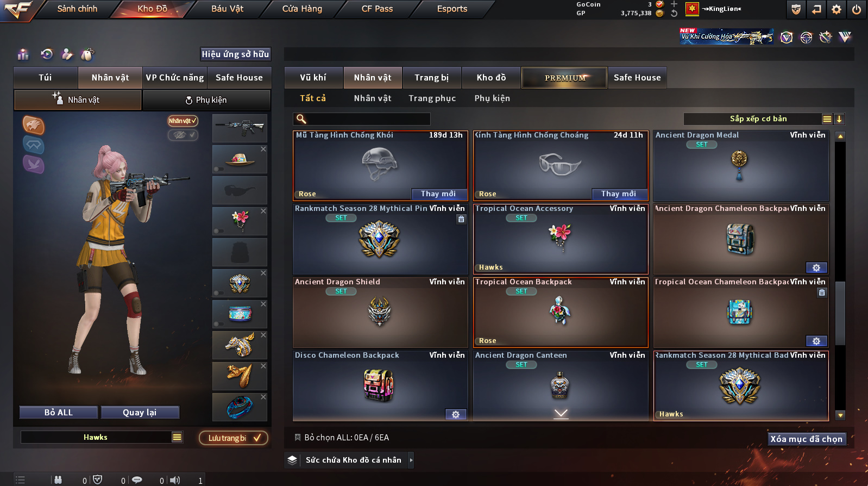Open the Vũ Khí Cường Hóa banner

click(x=727, y=36)
